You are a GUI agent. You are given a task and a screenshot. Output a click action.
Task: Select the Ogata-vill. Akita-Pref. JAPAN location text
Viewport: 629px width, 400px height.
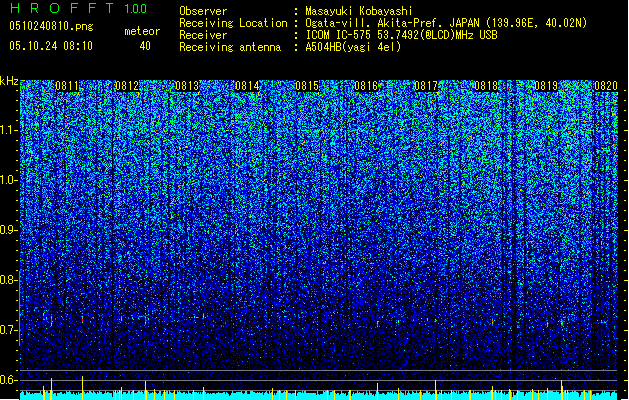tap(446, 23)
